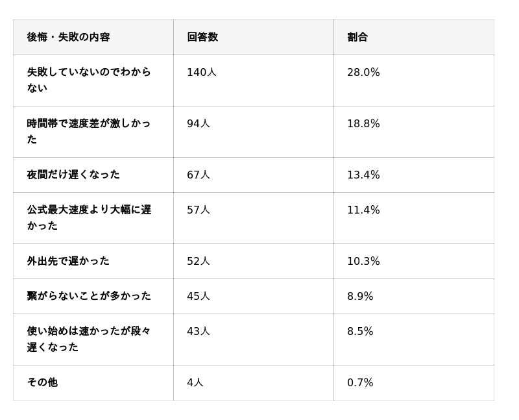Select the 失敗していないのでわからない row label

click(89, 80)
